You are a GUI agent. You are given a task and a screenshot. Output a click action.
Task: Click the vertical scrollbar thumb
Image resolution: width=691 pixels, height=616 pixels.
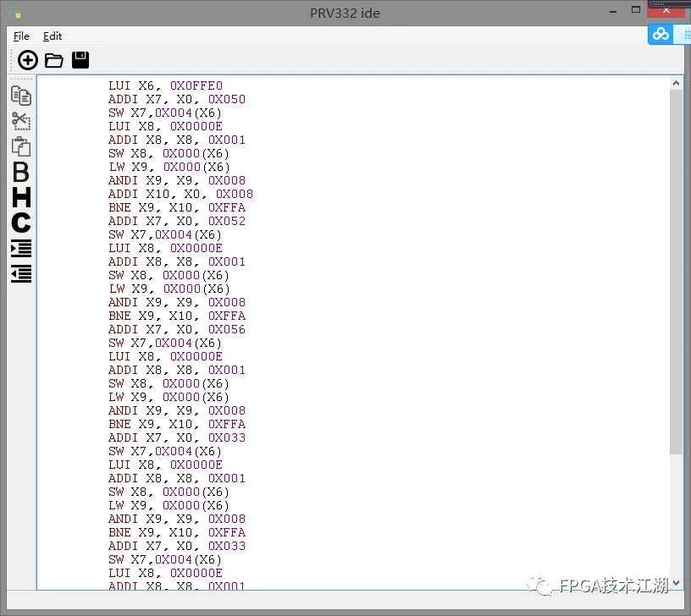point(676,271)
